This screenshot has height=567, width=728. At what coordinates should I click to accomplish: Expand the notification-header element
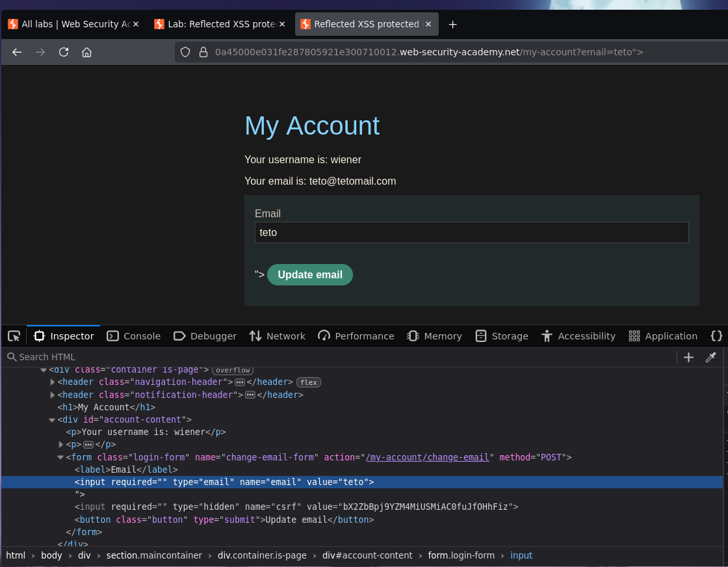click(52, 395)
